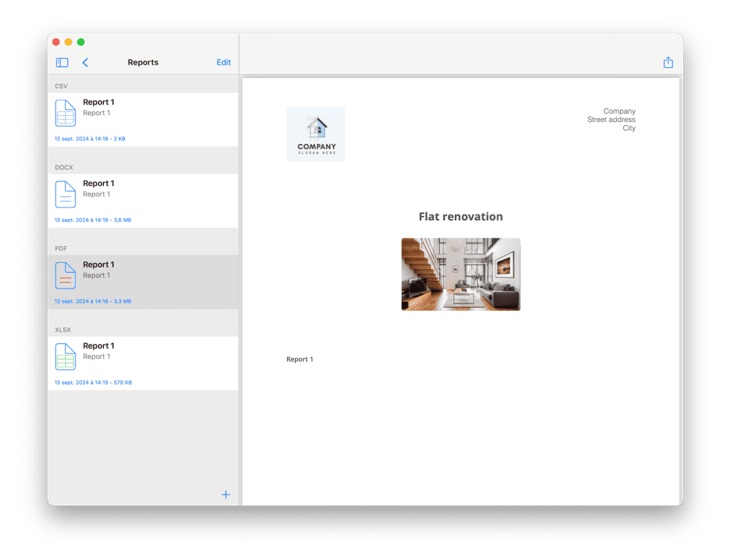
Task: Click the Company address block in document
Action: 611,120
